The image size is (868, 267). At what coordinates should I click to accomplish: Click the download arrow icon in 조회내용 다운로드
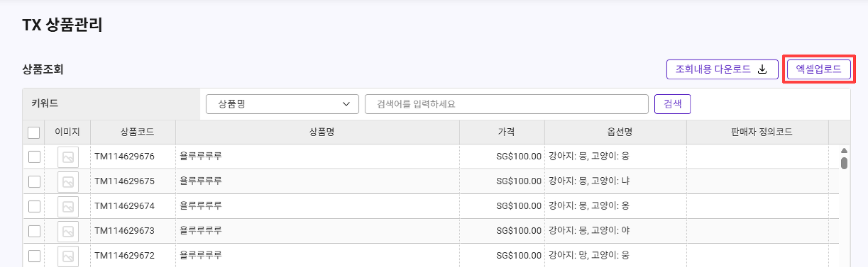(762, 69)
